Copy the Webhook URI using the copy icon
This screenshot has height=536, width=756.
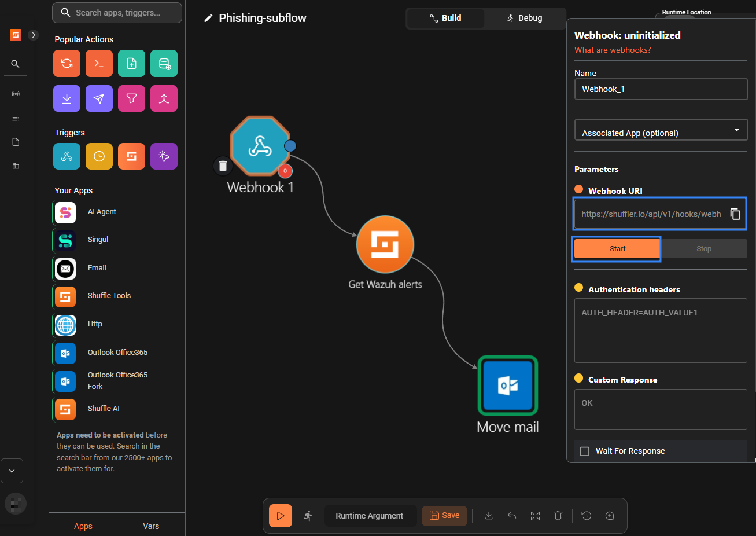(x=735, y=214)
